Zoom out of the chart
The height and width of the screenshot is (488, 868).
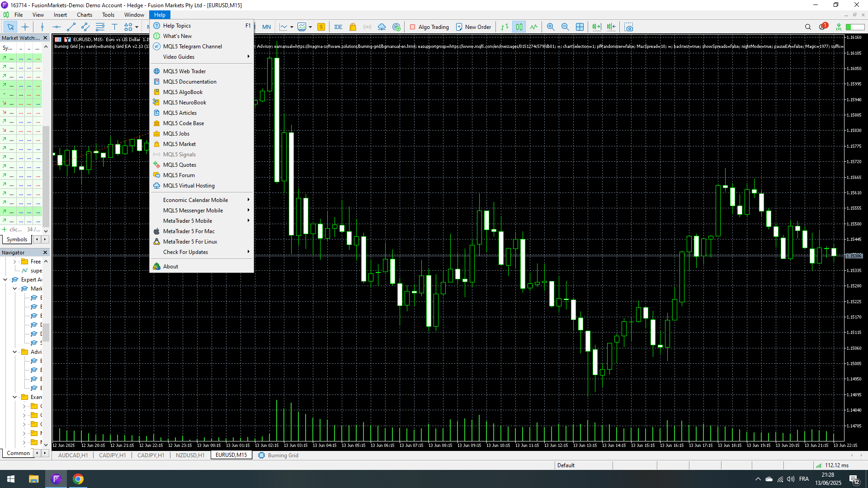tap(565, 27)
